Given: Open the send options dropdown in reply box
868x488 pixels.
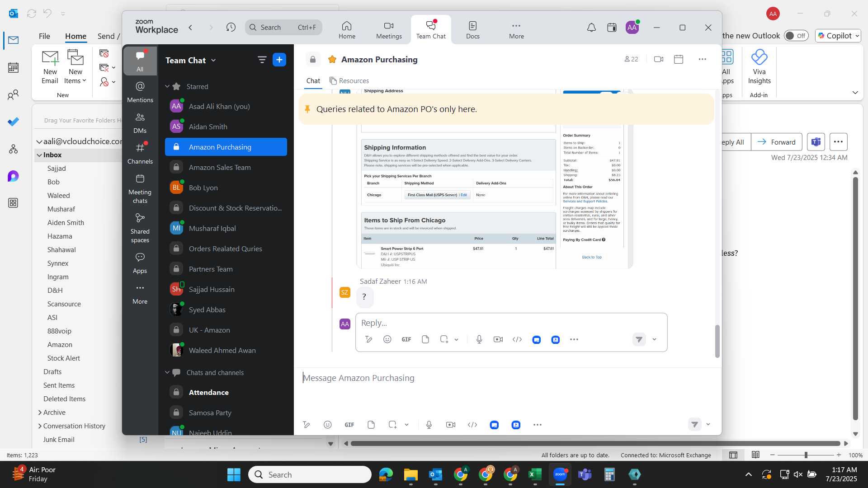Looking at the screenshot, I should click(654, 339).
